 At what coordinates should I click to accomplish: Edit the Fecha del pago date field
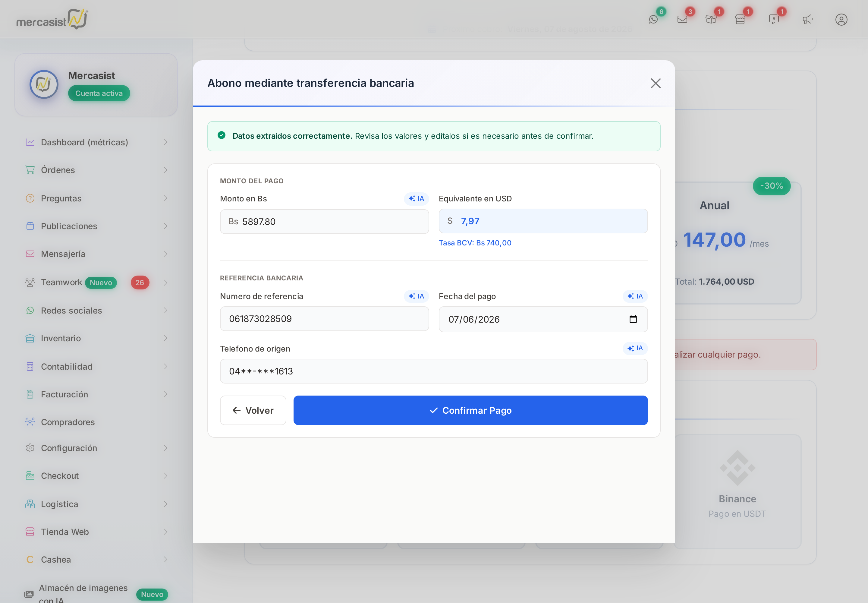tap(543, 319)
